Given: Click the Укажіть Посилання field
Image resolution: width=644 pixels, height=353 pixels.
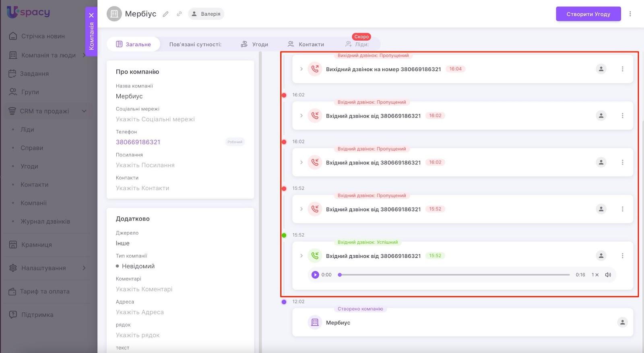Looking at the screenshot, I should pyautogui.click(x=145, y=165).
